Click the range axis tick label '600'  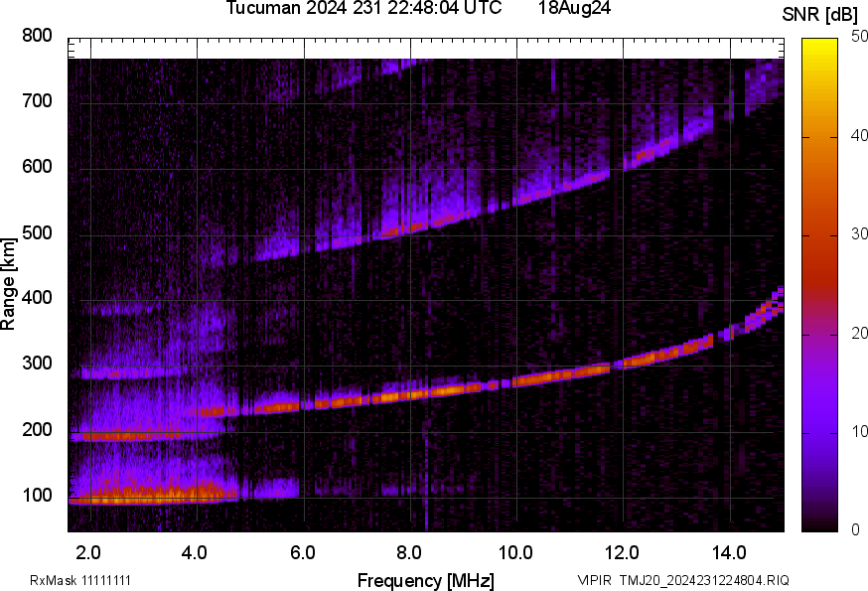(37, 167)
